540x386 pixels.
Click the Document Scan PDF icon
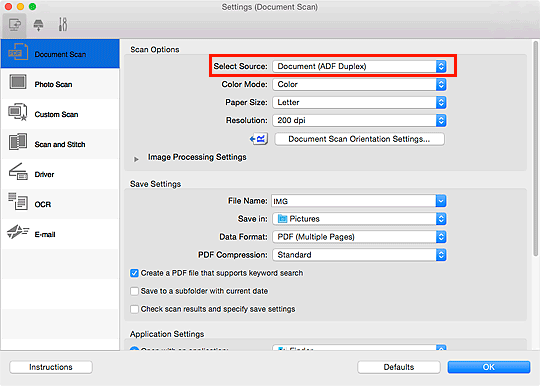18,53
